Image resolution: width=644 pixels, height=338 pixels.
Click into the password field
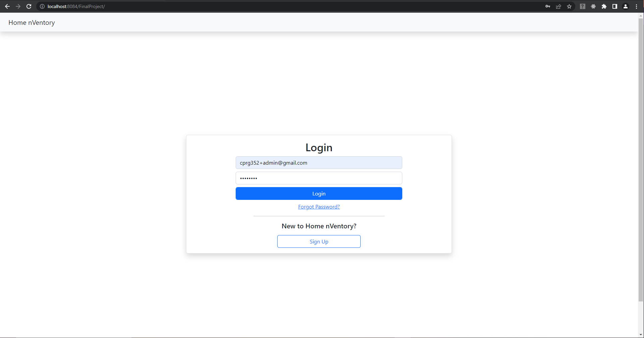click(x=319, y=178)
